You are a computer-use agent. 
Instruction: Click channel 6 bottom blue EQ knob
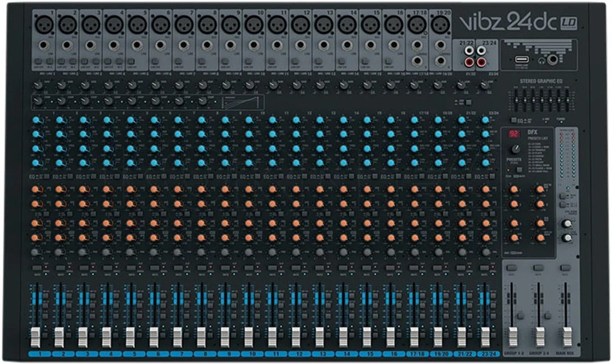click(154, 163)
